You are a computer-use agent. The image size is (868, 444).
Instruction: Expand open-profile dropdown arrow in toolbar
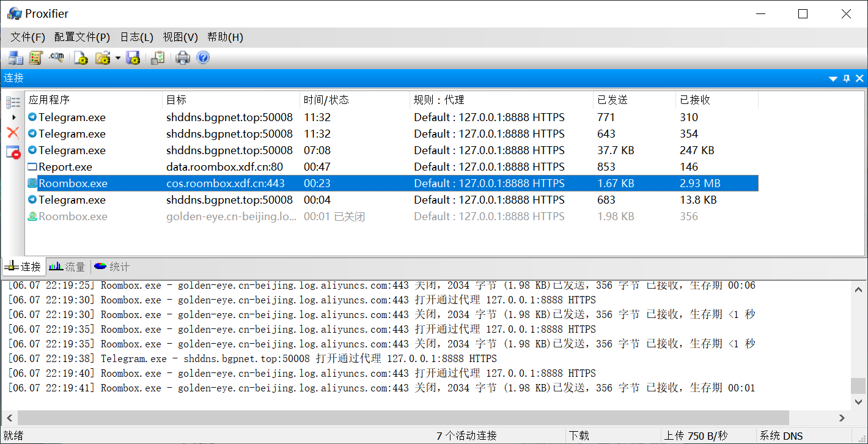(117, 59)
